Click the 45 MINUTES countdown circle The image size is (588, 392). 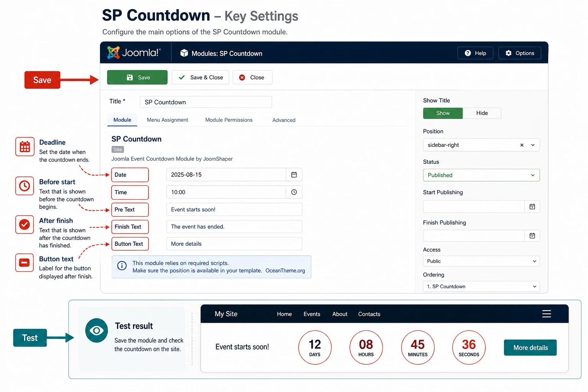click(x=418, y=348)
